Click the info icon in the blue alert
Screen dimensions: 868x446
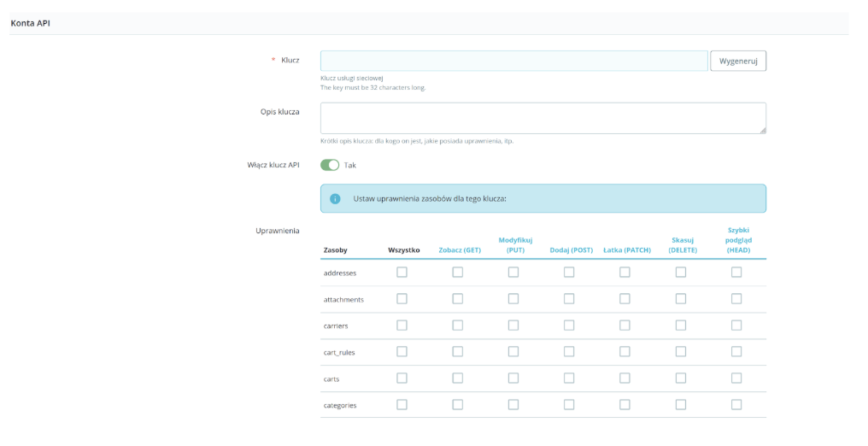(x=335, y=198)
